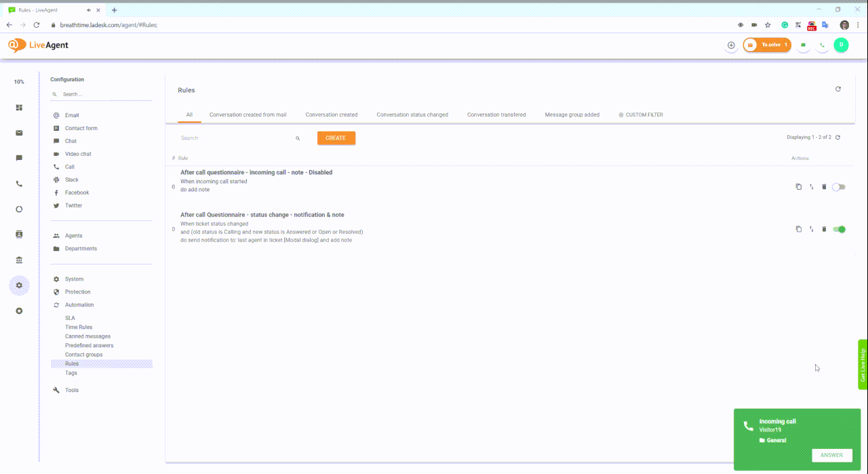Expand the Tools section in Configuration
Screen dimensions: 868x474
pyautogui.click(x=71, y=391)
